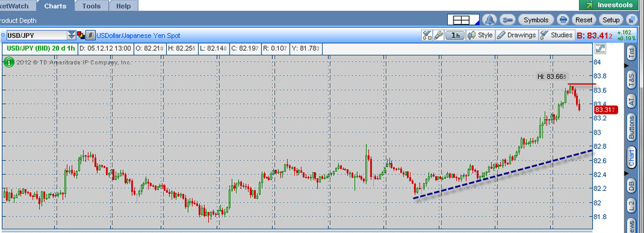Open the L2 side tab
The height and width of the screenshot is (233, 644).
point(631,205)
